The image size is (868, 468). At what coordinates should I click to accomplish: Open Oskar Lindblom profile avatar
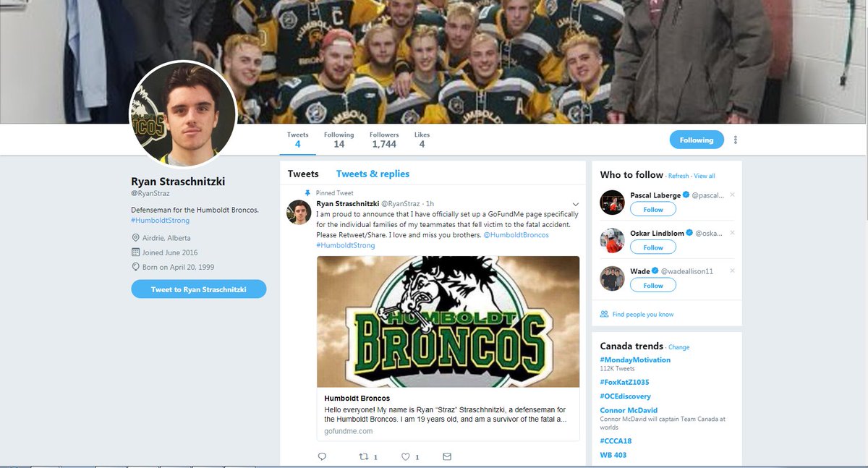[x=612, y=240]
